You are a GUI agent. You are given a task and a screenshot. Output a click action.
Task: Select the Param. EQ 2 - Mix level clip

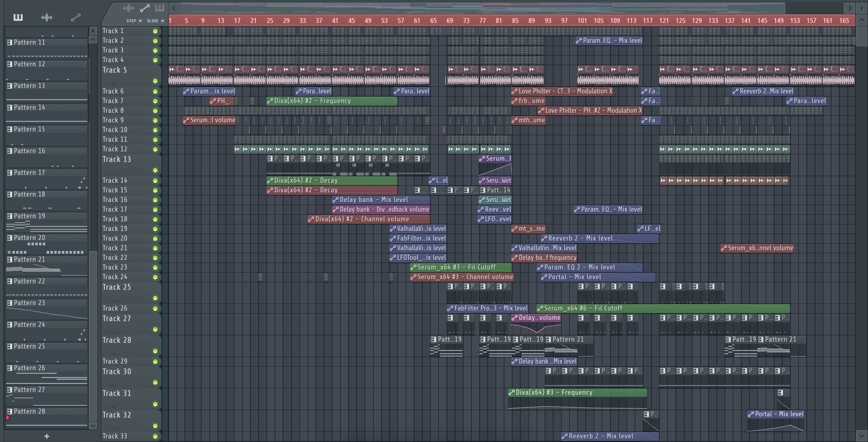point(590,268)
